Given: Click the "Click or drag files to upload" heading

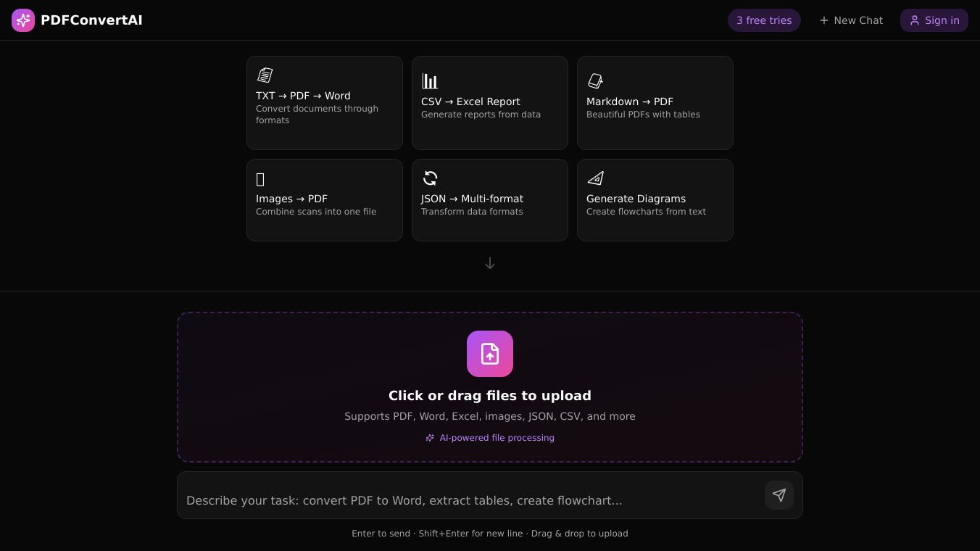Looking at the screenshot, I should [x=490, y=396].
